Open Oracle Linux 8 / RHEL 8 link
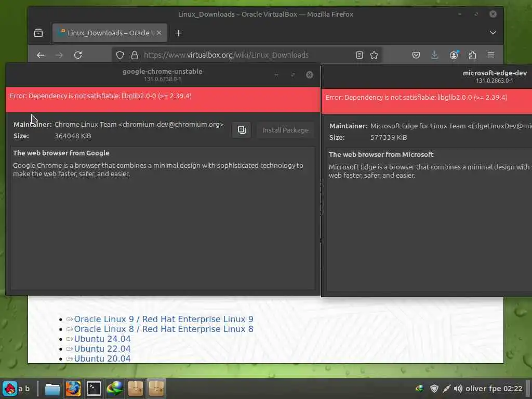Image resolution: width=532 pixels, height=399 pixels. tap(164, 329)
